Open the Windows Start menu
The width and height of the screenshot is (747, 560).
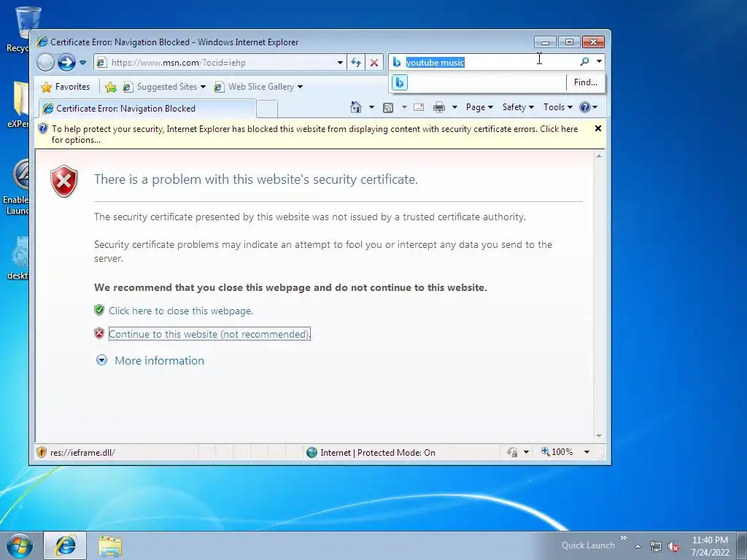[x=20, y=545]
